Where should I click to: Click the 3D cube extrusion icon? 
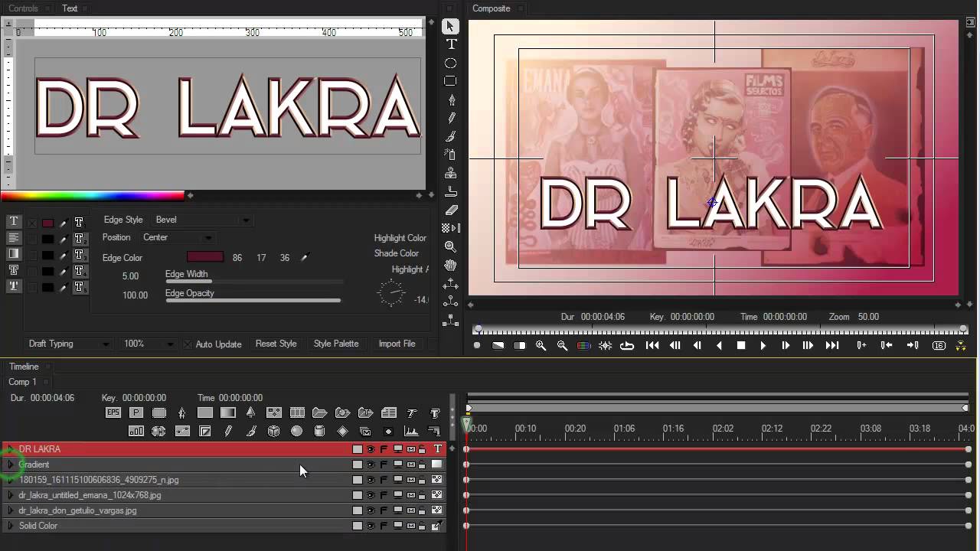273,432
